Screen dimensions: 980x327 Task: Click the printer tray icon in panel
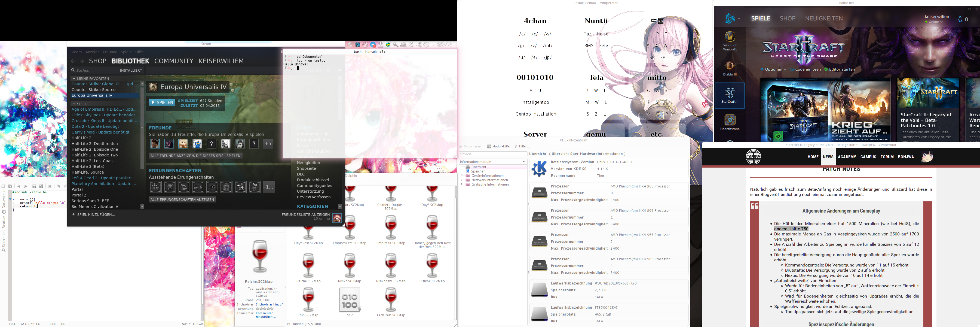pos(403,44)
